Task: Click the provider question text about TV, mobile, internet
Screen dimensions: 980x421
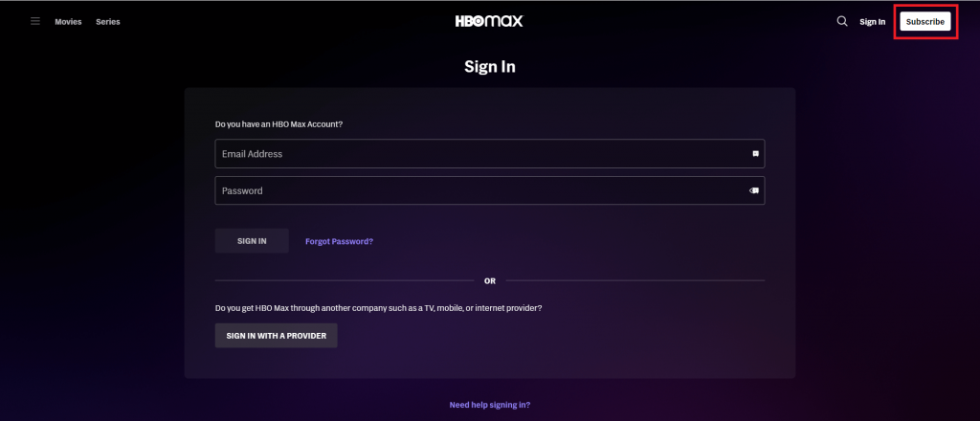Action: coord(378,308)
